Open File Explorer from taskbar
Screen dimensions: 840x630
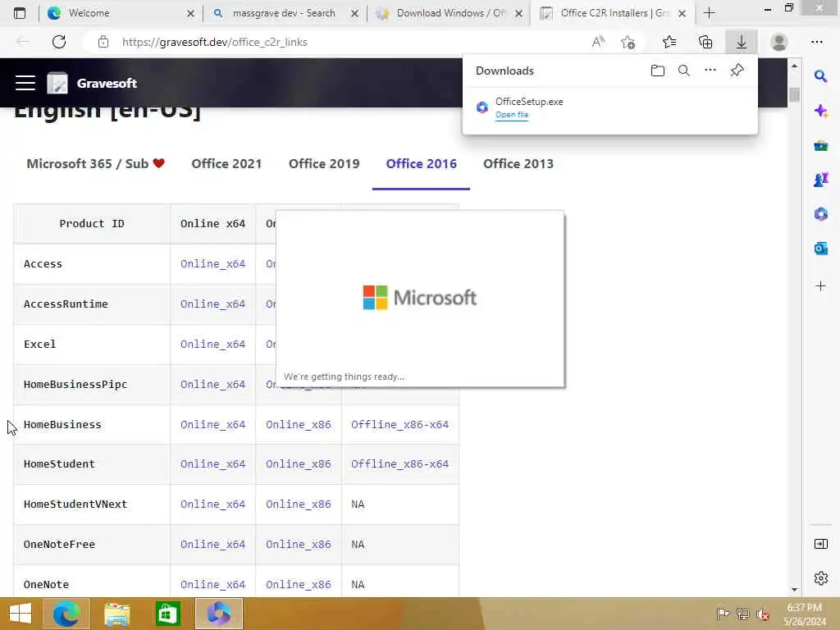click(x=116, y=614)
